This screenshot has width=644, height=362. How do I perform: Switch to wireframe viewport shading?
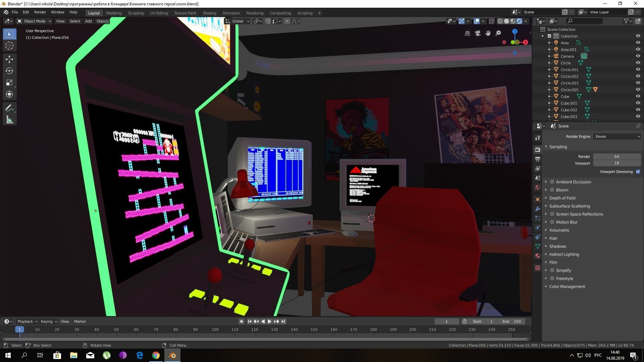coord(500,21)
